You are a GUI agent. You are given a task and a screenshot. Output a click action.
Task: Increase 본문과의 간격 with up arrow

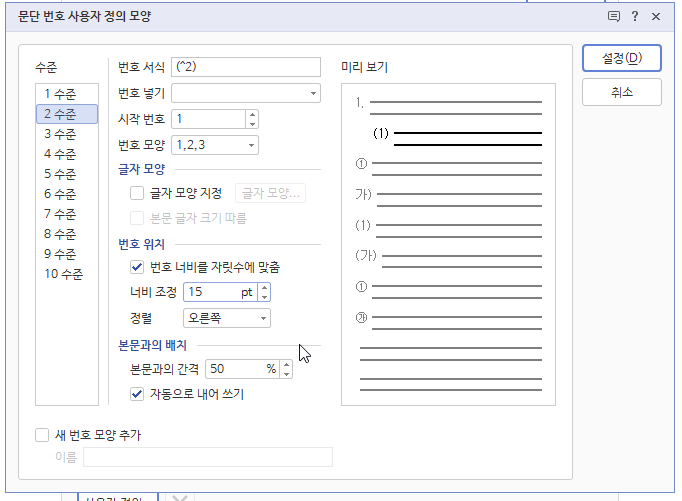(x=286, y=365)
